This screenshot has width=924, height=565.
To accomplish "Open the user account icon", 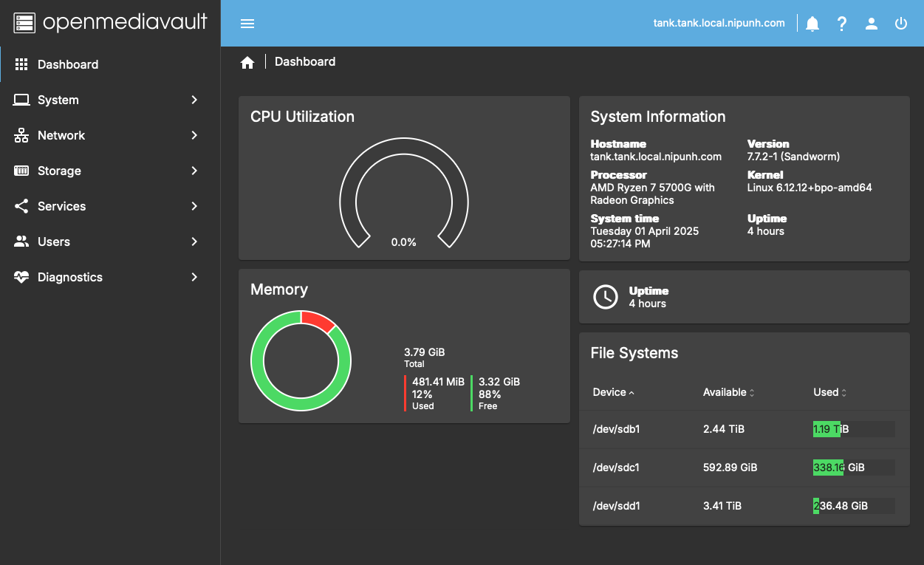I will pyautogui.click(x=872, y=24).
